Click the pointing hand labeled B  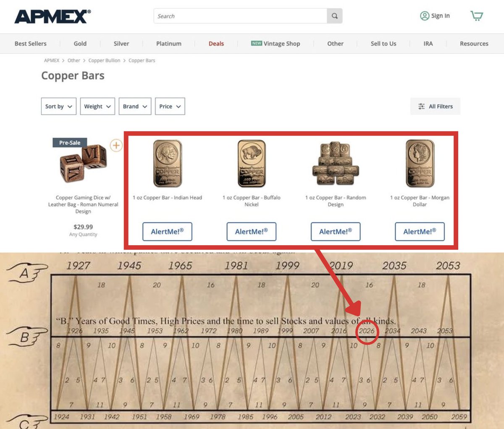[26, 337]
